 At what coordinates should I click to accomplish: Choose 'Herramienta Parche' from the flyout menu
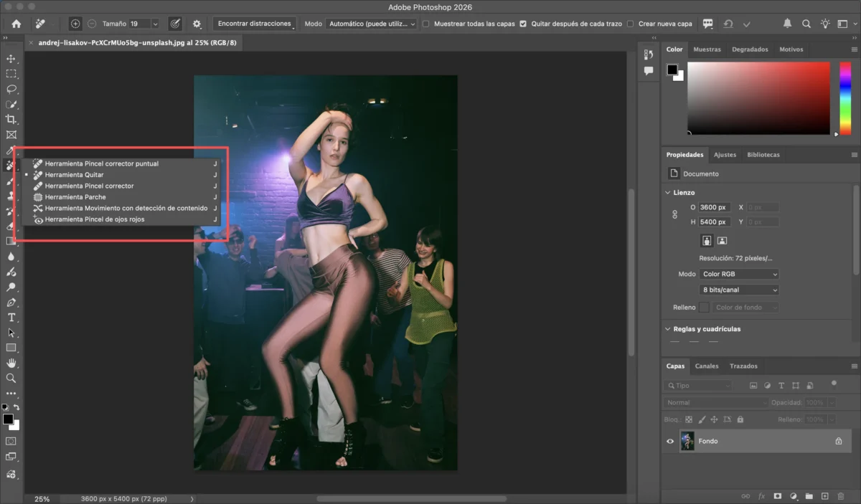coord(75,197)
